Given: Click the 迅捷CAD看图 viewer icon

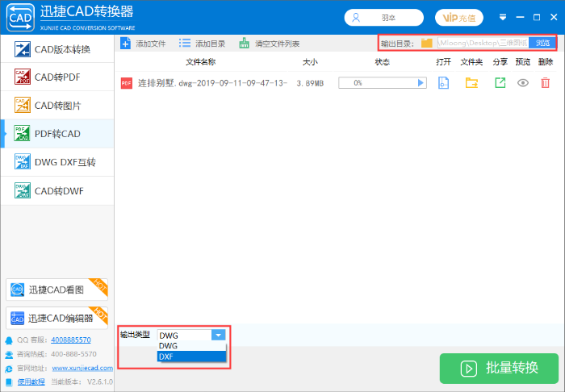Looking at the screenshot, I should coord(17,290).
